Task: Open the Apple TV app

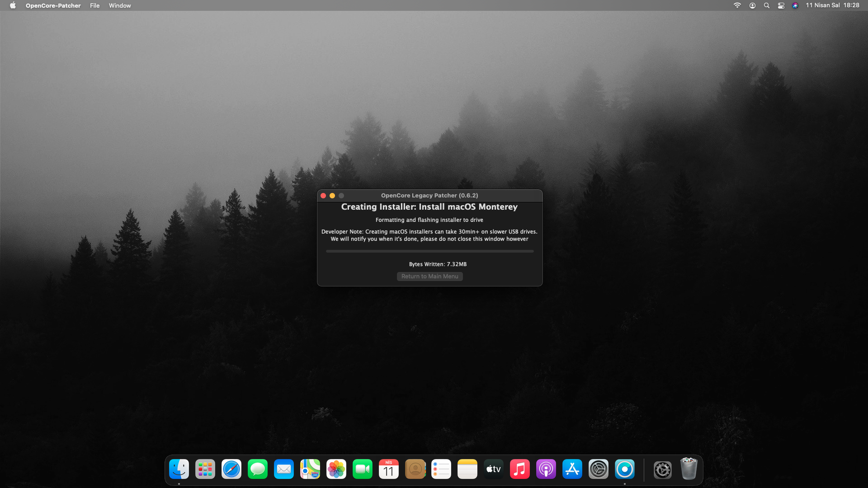Action: [494, 469]
